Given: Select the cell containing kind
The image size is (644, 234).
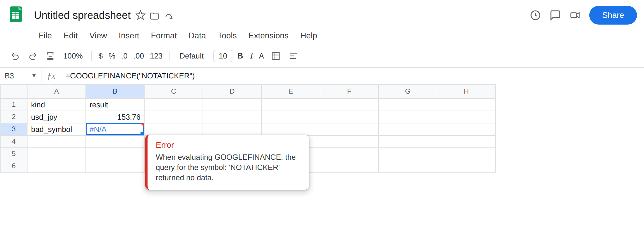Looking at the screenshot, I should click(x=56, y=105).
